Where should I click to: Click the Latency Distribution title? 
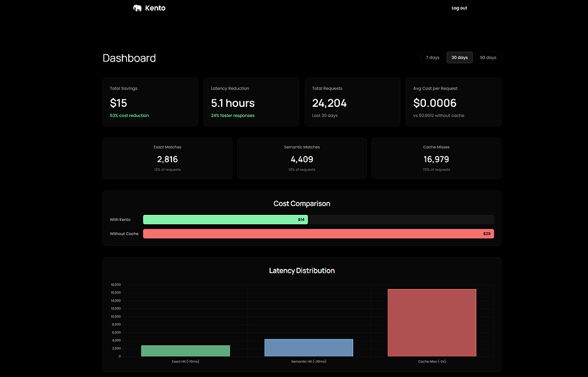(302, 271)
